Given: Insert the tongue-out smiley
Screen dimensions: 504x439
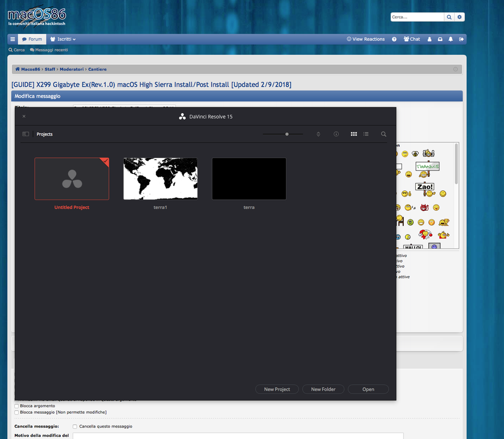Looking at the screenshot, I should (x=437, y=207).
